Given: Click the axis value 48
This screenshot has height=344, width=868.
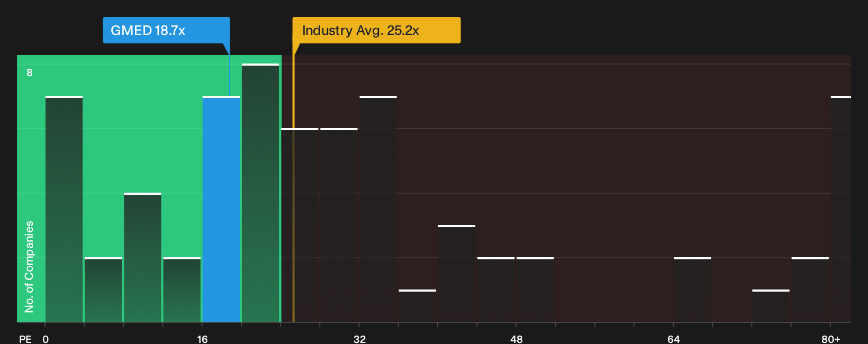Looking at the screenshot, I should pyautogui.click(x=517, y=339).
